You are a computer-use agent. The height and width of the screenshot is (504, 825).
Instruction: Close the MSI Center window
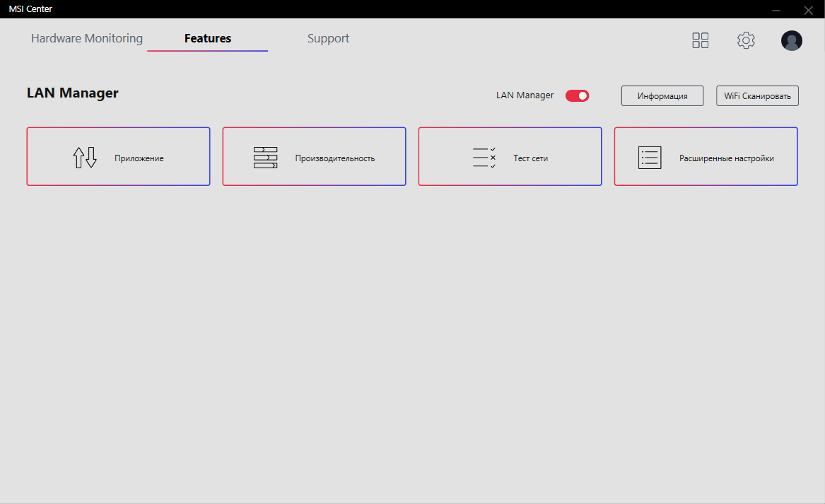click(x=809, y=10)
